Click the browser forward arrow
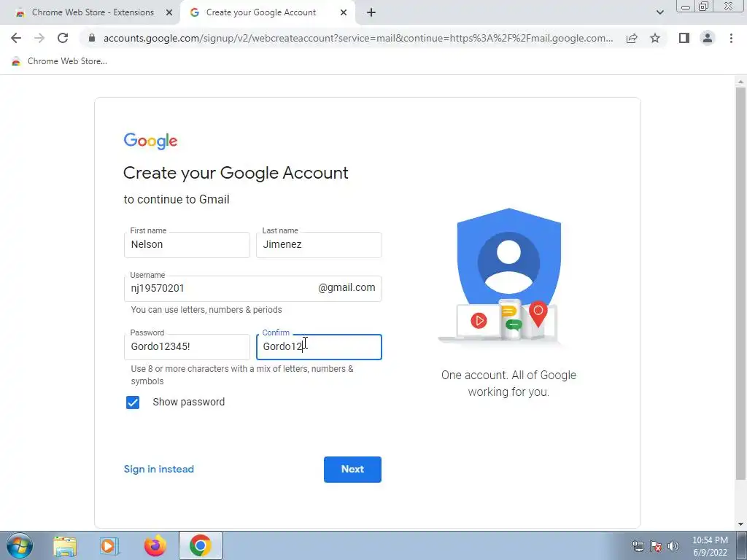 (39, 38)
